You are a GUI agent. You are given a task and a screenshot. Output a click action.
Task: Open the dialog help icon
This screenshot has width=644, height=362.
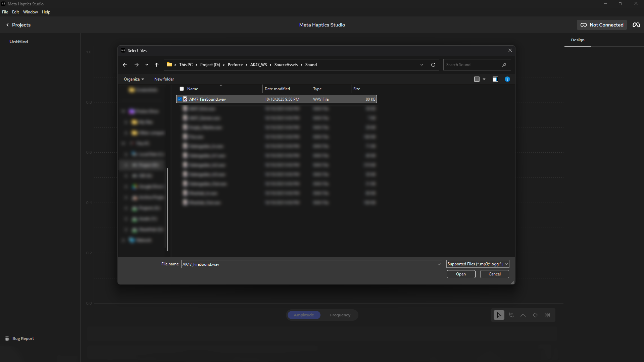507,79
